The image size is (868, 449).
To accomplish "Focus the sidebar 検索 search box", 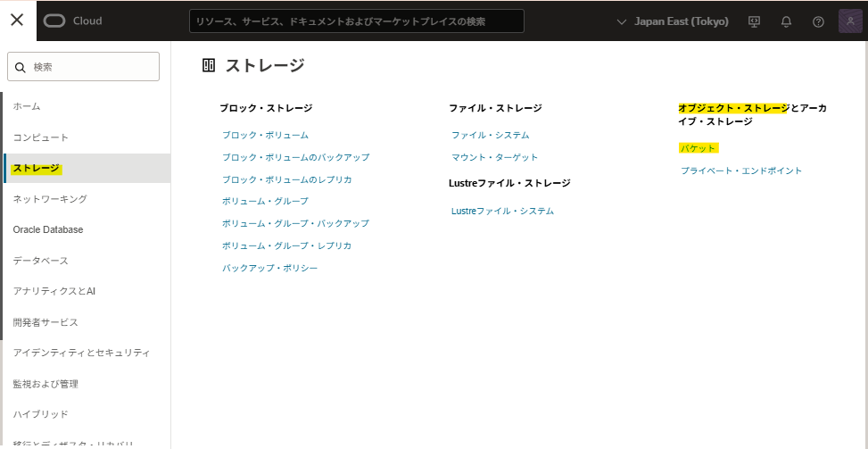I will [x=83, y=66].
